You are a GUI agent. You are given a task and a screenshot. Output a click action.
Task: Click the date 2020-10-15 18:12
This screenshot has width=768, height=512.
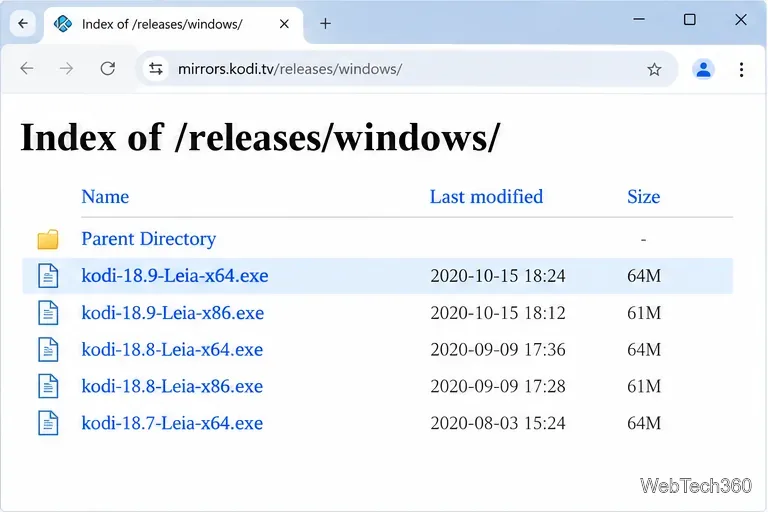(498, 313)
